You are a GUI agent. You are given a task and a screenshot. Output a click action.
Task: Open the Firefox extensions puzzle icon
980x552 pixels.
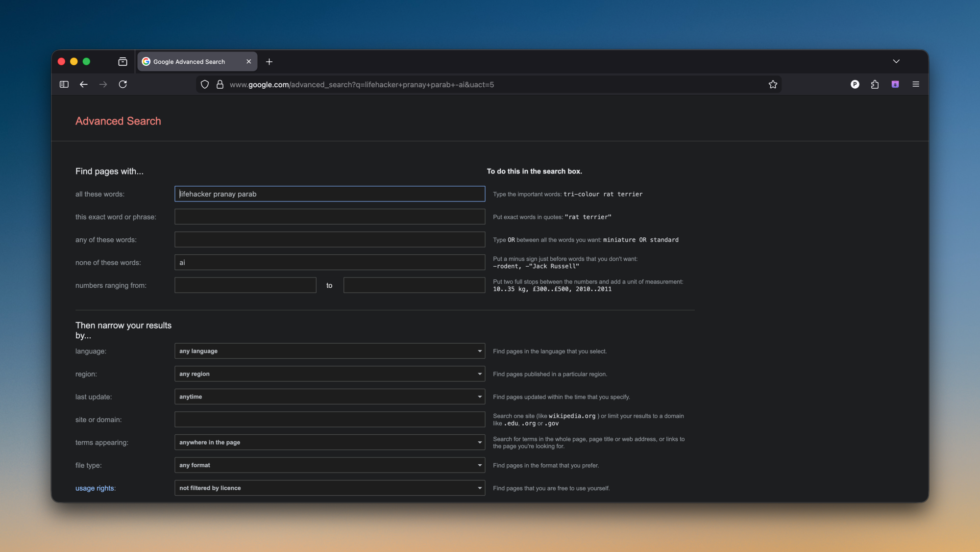click(875, 84)
